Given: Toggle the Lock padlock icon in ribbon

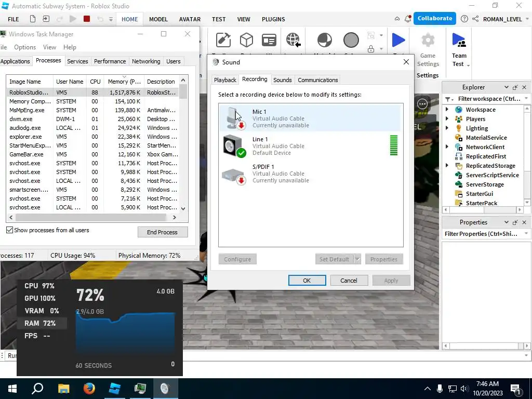Looking at the screenshot, I should [371, 49].
